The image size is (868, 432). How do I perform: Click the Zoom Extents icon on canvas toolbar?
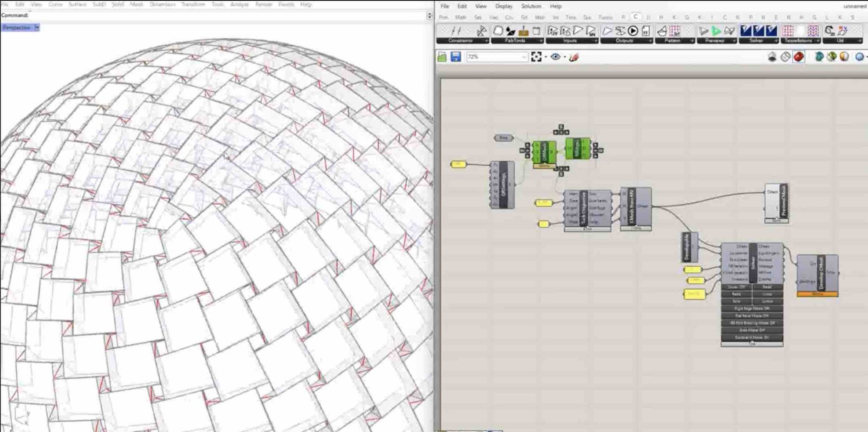[x=536, y=57]
